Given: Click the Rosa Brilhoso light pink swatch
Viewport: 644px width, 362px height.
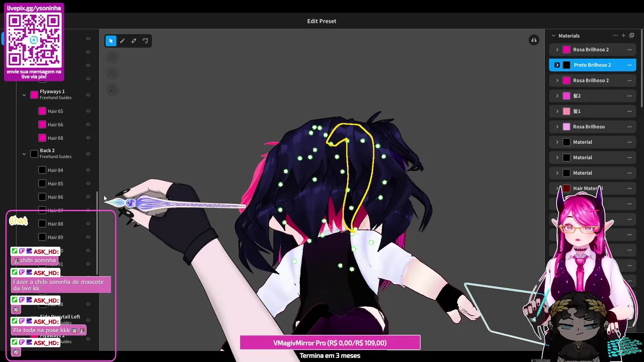Looking at the screenshot, I should click(x=567, y=127).
